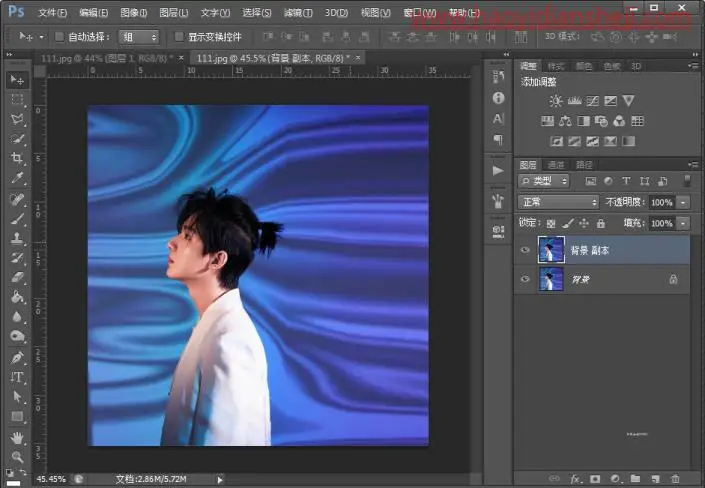Screen dimensions: 705x488
Task: Open the Info panel icon
Action: 498,98
